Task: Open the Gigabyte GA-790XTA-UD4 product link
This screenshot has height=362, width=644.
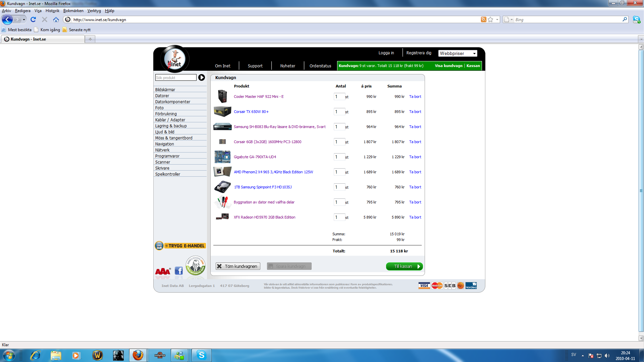Action: [255, 157]
